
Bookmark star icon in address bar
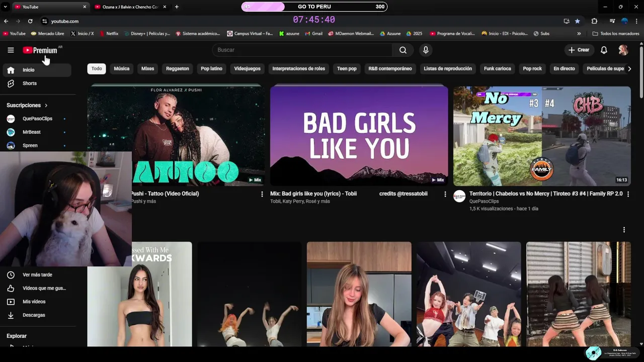coord(577,21)
